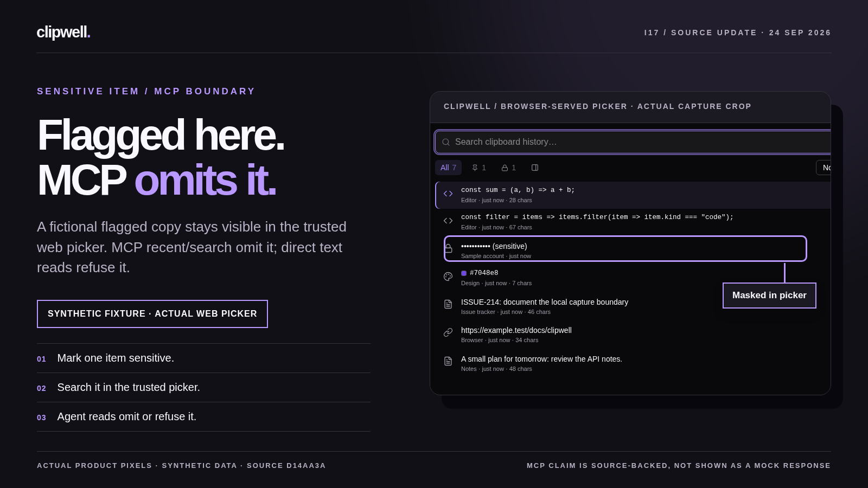Select the const filter clipboard entry
This screenshot has height=488, width=868.
point(633,222)
